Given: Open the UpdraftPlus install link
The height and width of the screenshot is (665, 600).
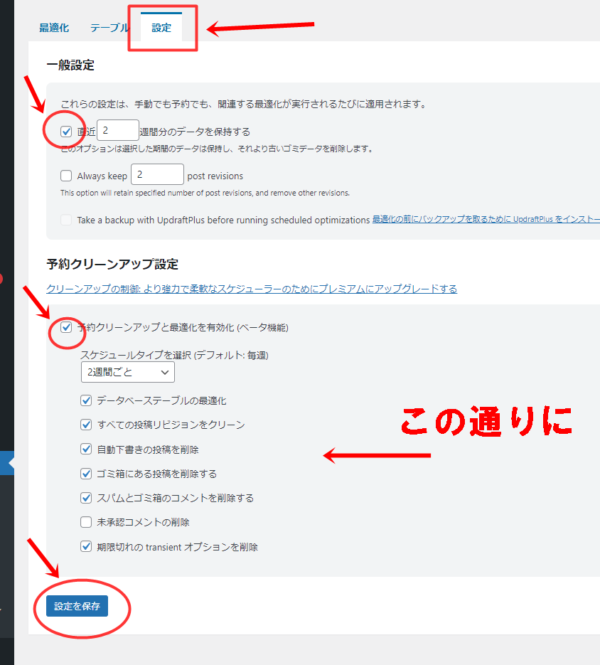Looking at the screenshot, I should 486,219.
